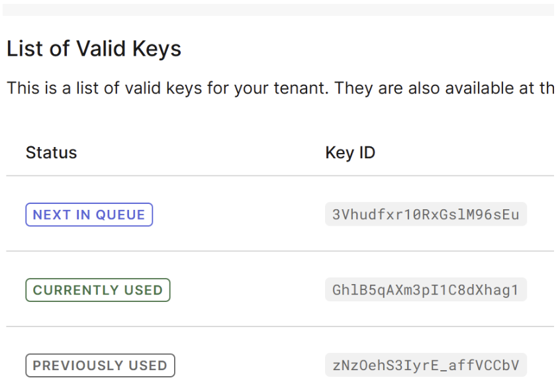The image size is (560, 392).
Task: Select key ID GhlB5qAXm3pI1C8dXhag1
Action: [425, 290]
